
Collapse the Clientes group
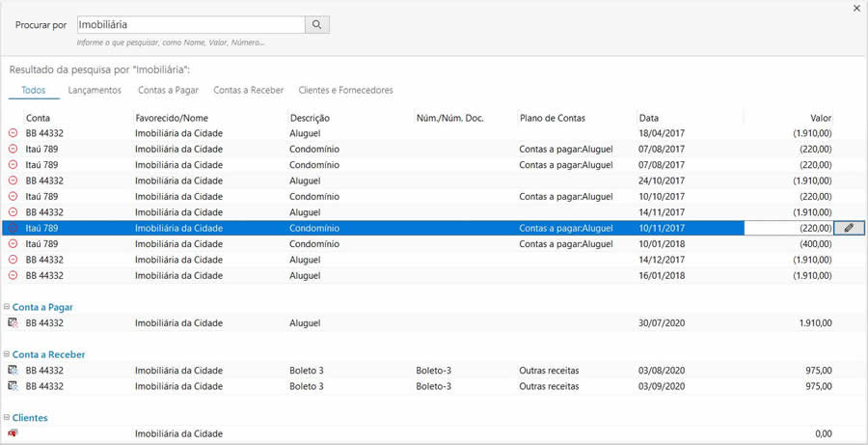[7, 418]
